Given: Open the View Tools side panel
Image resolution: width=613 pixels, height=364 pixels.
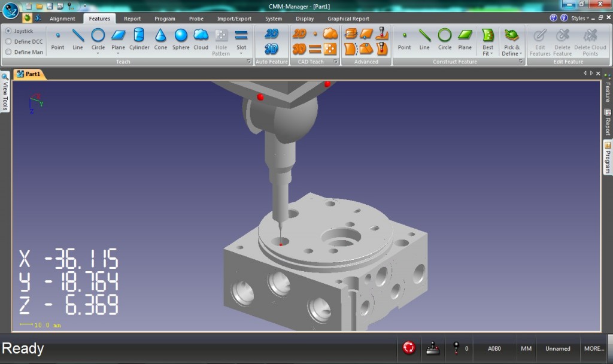Looking at the screenshot, I should click(x=5, y=92).
